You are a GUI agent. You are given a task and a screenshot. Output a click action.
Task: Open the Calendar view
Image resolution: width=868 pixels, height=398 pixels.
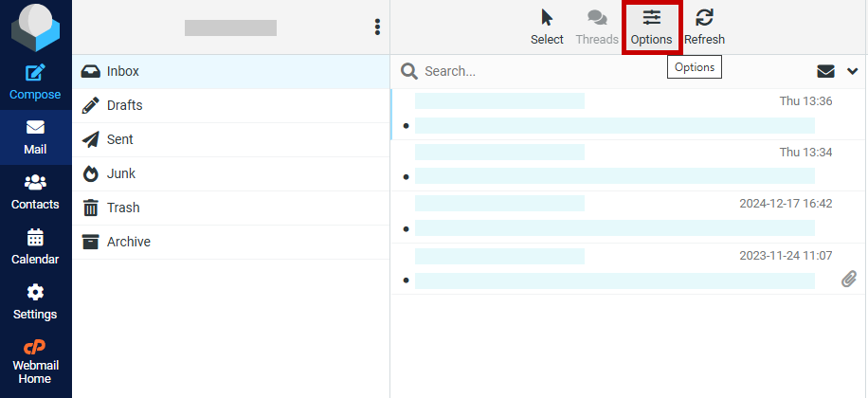coord(35,247)
